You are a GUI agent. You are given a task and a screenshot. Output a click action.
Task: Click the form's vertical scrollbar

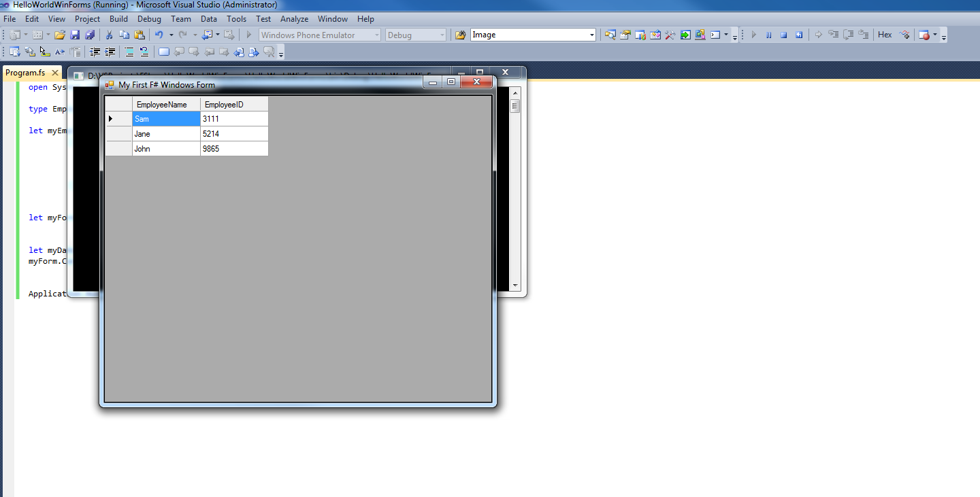point(514,190)
